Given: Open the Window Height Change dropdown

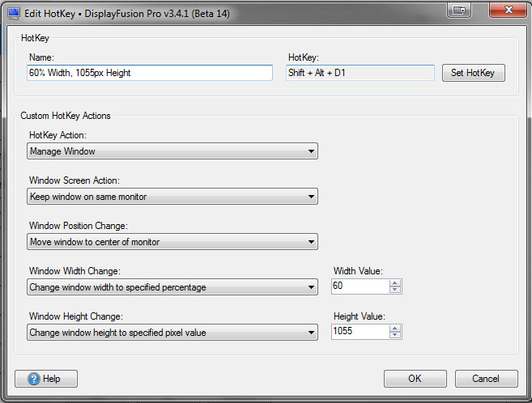Looking at the screenshot, I should (172, 333).
